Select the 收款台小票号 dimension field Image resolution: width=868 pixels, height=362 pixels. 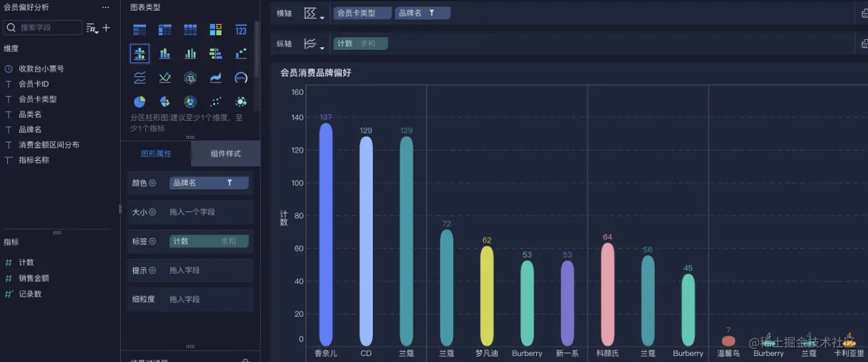(41, 68)
